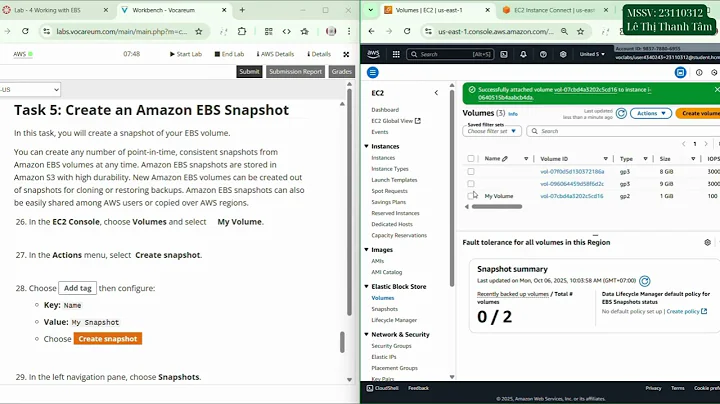720x404 pixels.
Task: Open the Choose filter set dropdown
Action: tap(492, 131)
